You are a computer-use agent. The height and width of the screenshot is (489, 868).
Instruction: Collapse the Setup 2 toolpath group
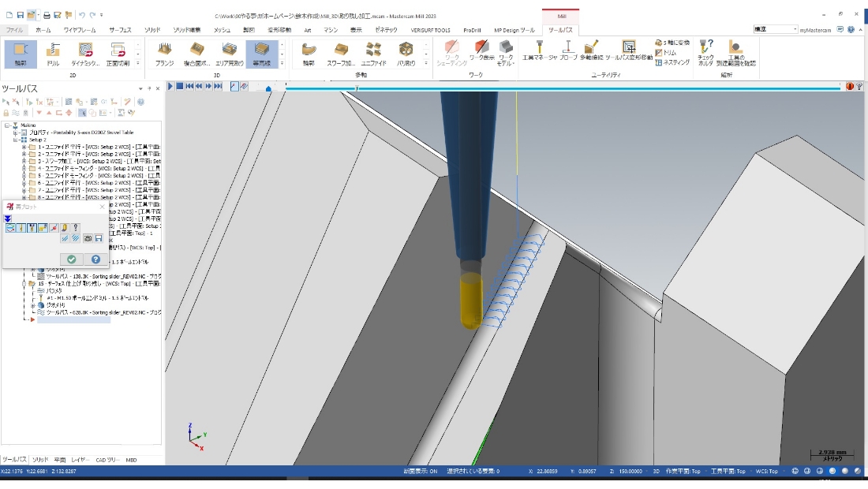pyautogui.click(x=16, y=140)
